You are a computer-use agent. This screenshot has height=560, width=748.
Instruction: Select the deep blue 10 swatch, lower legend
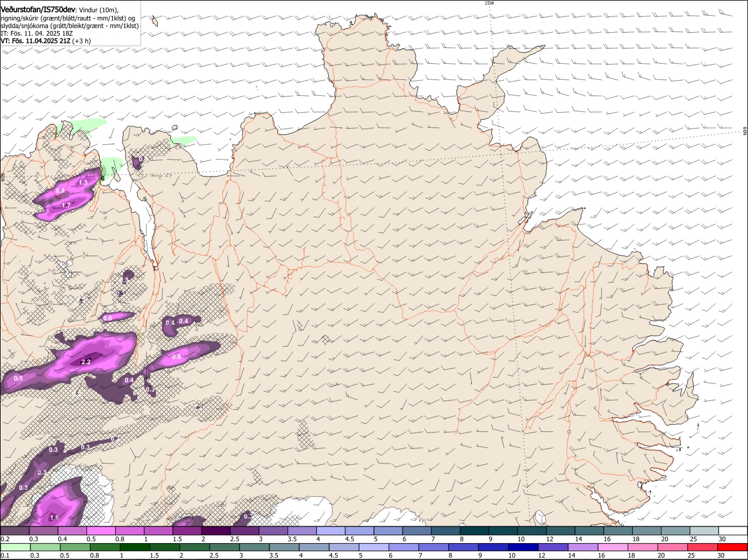click(523, 548)
